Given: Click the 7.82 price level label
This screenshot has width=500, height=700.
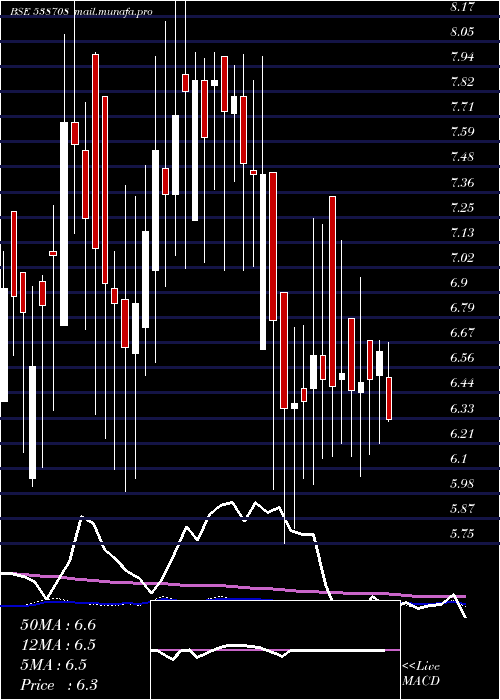Looking at the screenshot, I should (x=462, y=82).
